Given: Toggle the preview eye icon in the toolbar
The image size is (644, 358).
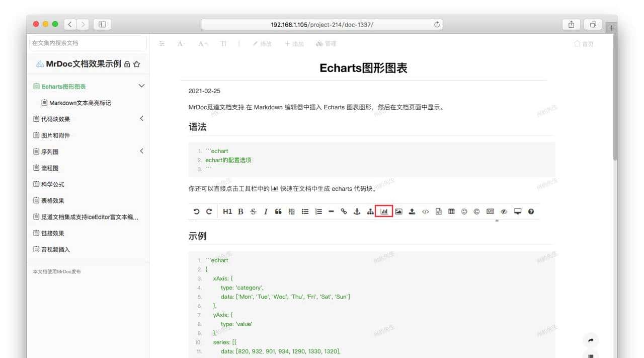Looking at the screenshot, I should [504, 211].
